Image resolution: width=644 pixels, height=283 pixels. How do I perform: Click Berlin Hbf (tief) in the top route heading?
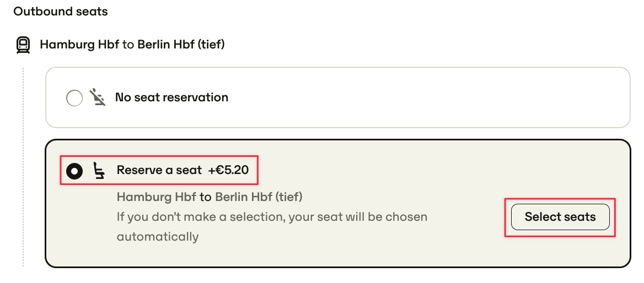click(181, 44)
